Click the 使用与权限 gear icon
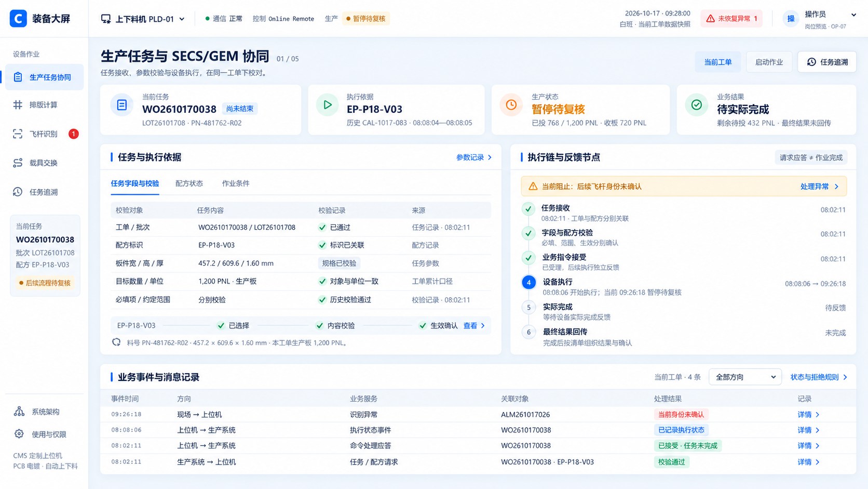This screenshot has width=868, height=489. (19, 434)
